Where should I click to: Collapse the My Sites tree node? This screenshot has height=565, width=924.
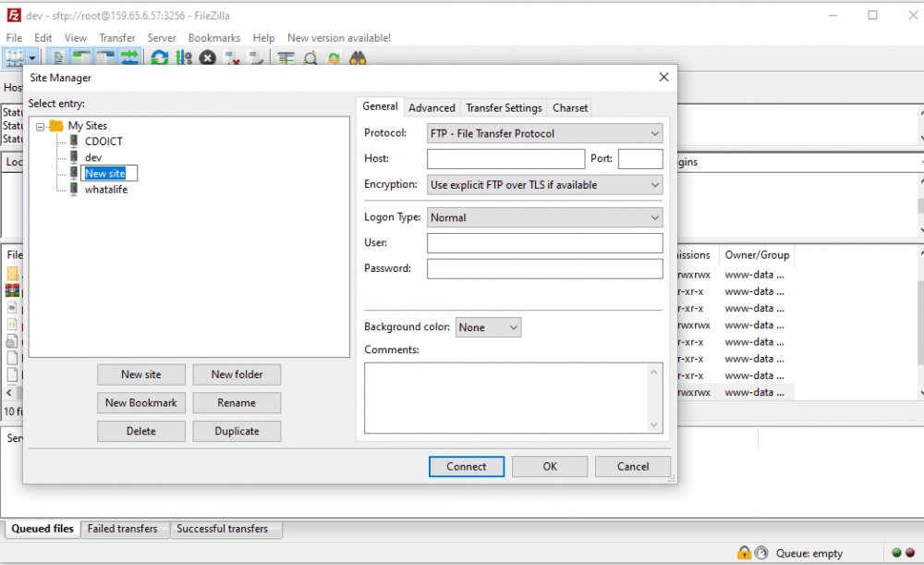click(x=40, y=126)
